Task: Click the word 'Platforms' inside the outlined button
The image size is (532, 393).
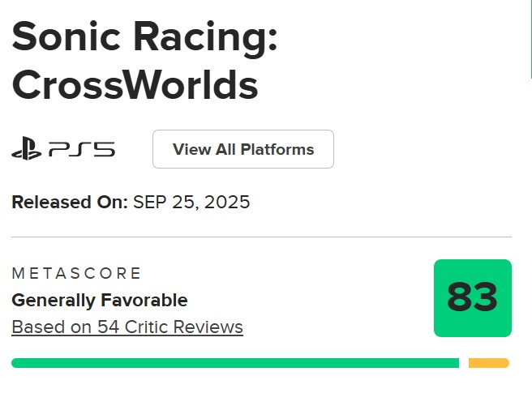Action: click(277, 149)
